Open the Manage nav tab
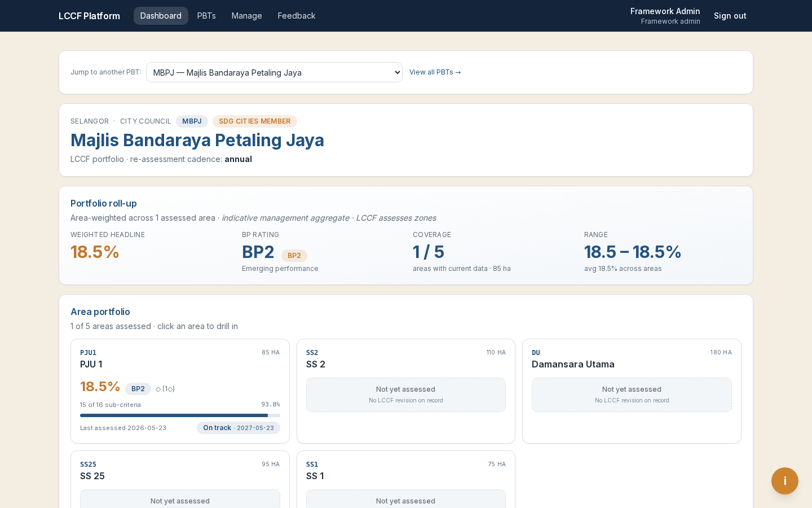 pyautogui.click(x=246, y=16)
